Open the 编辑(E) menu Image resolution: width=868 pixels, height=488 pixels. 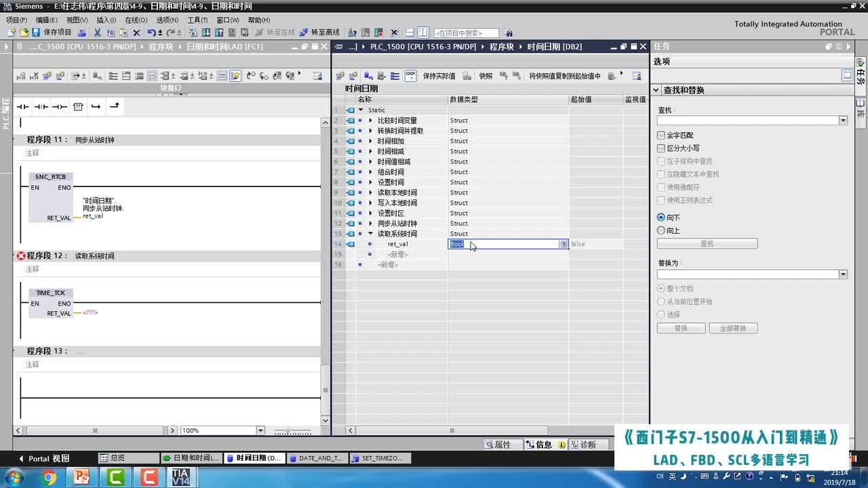click(x=47, y=20)
